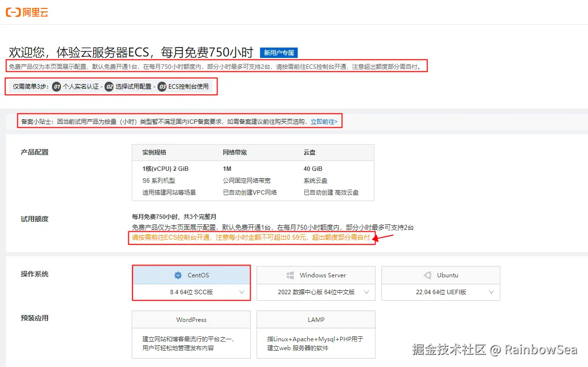Click the 选择试用配置 step label
This screenshot has height=367, width=588.
pyautogui.click(x=133, y=87)
